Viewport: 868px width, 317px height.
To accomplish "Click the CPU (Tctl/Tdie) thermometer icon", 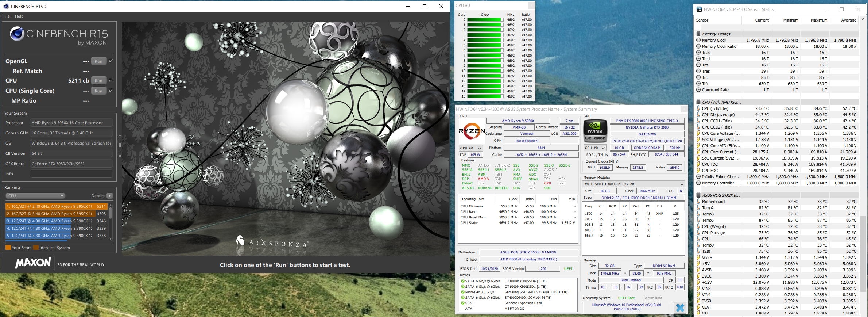I will [x=698, y=108].
